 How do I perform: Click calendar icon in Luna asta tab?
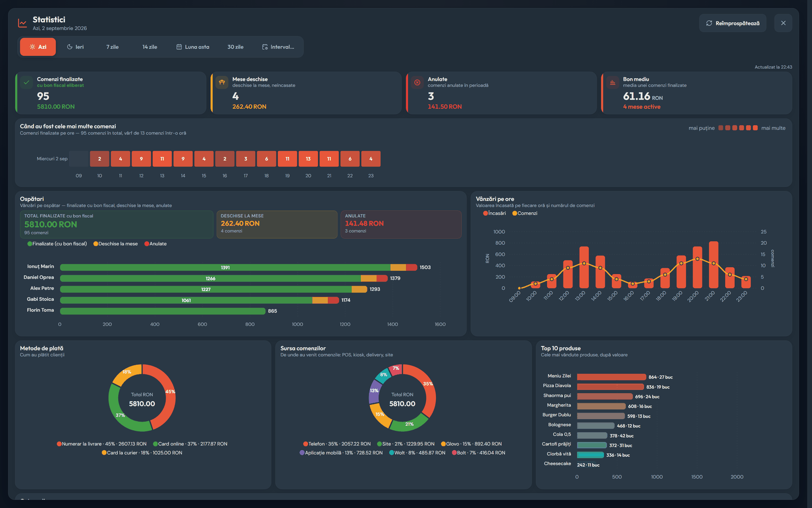[x=179, y=47]
